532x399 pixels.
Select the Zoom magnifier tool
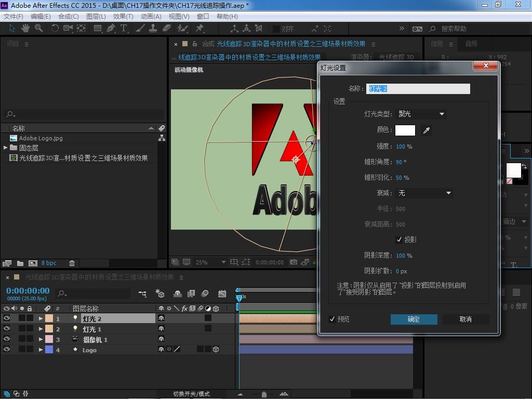[x=38, y=29]
